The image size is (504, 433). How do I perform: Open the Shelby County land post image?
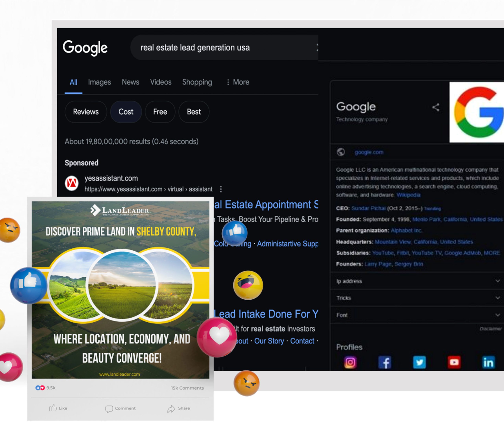tap(120, 290)
